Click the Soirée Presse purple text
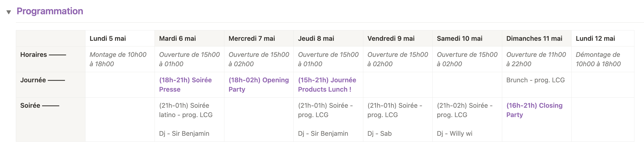This screenshot has width=644, height=149. point(185,85)
